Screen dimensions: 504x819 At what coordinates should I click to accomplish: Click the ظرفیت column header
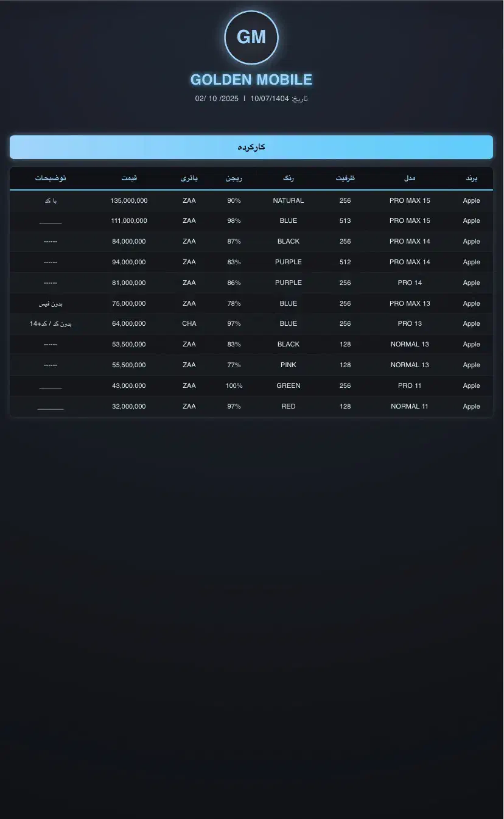point(345,178)
